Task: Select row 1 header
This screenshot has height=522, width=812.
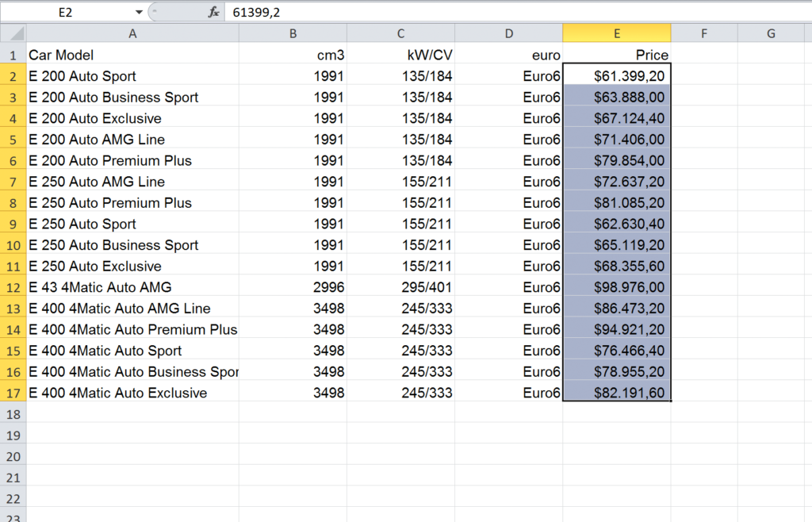Action: point(13,55)
